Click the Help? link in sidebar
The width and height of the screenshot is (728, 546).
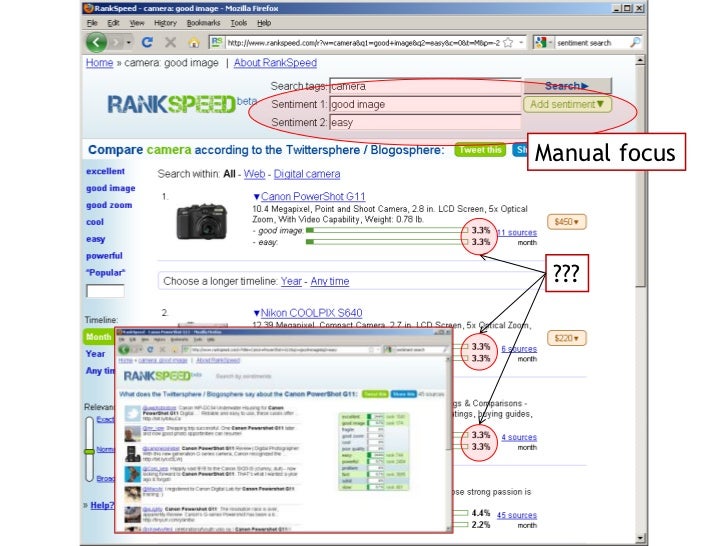[x=102, y=505]
